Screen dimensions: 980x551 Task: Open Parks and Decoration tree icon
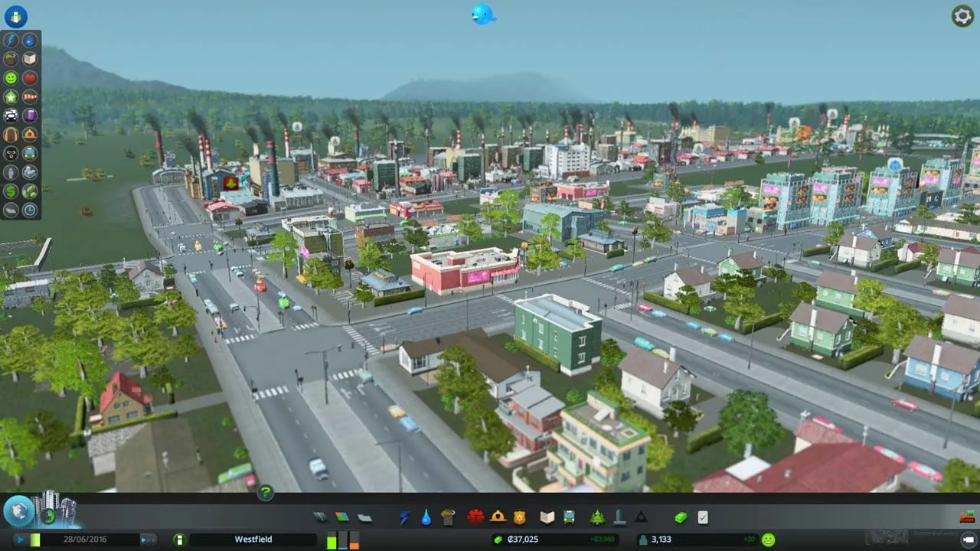click(x=597, y=517)
